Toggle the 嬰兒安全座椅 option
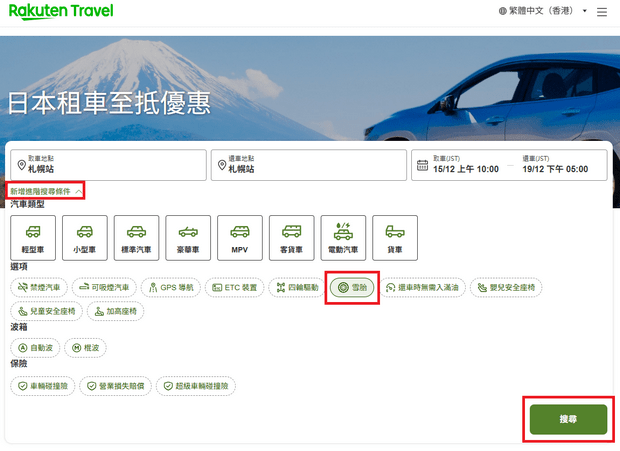Image resolution: width=620 pixels, height=451 pixels. tap(506, 287)
